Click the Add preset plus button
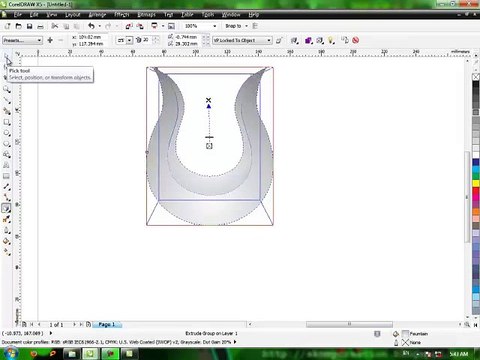 click(x=50, y=40)
